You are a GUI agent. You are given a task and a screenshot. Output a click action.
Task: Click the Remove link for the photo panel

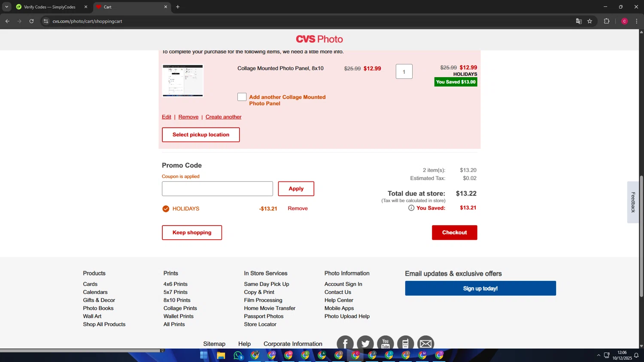(x=188, y=117)
